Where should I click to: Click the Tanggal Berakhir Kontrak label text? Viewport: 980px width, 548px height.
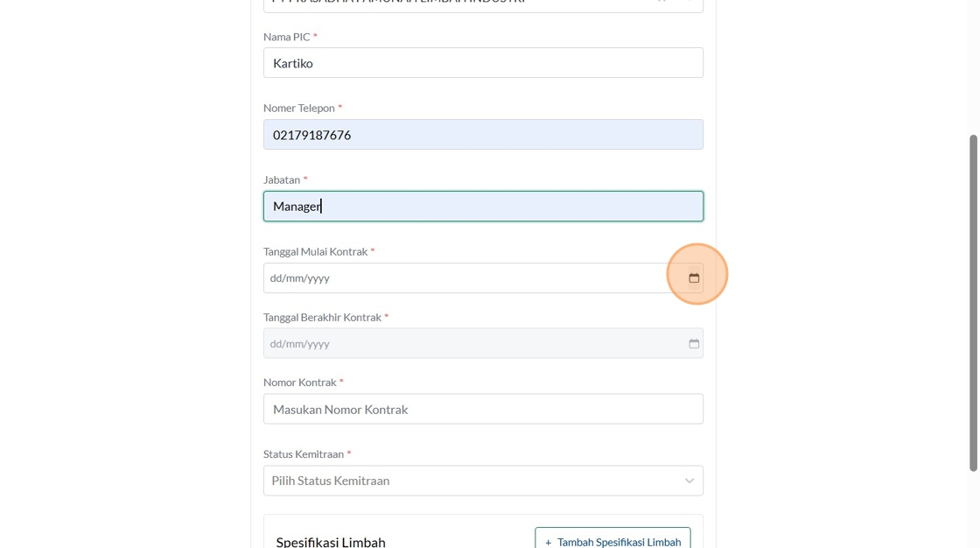322,317
